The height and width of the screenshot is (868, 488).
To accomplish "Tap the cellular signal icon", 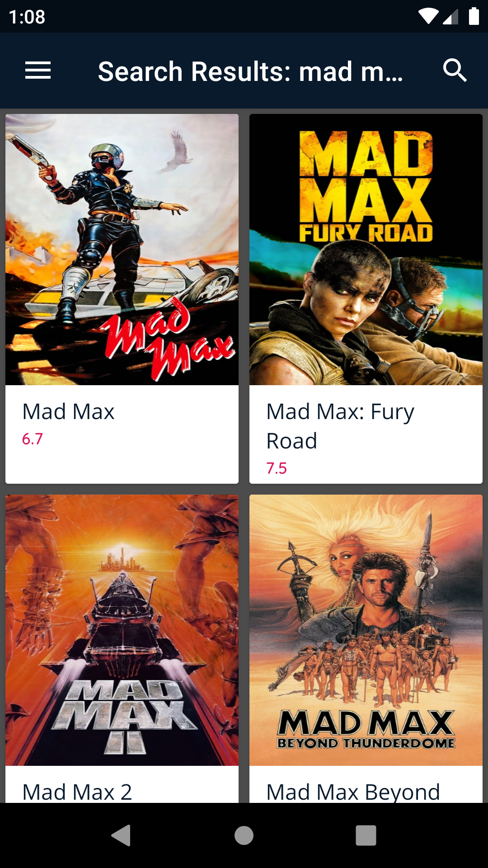I will [x=450, y=17].
